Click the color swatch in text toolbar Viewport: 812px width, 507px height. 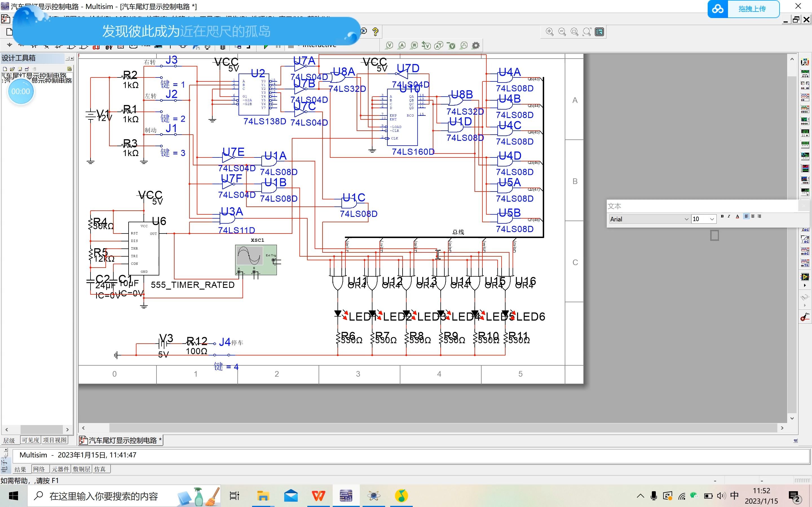pos(736,217)
